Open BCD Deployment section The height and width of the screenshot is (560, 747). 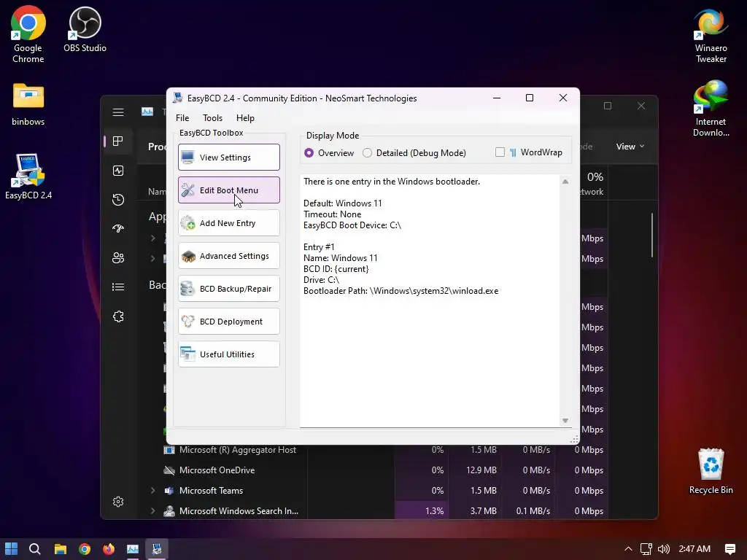tap(228, 322)
